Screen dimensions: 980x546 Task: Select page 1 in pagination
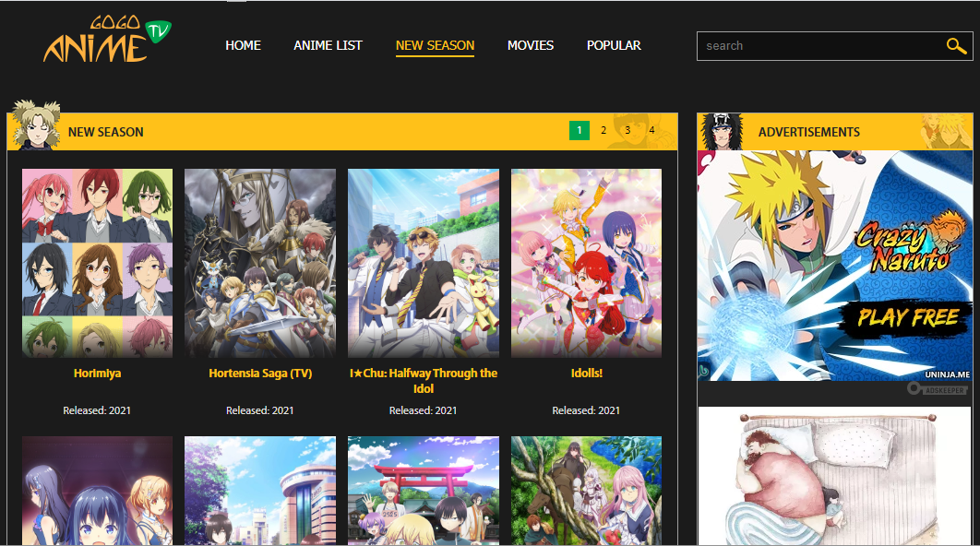click(x=580, y=131)
